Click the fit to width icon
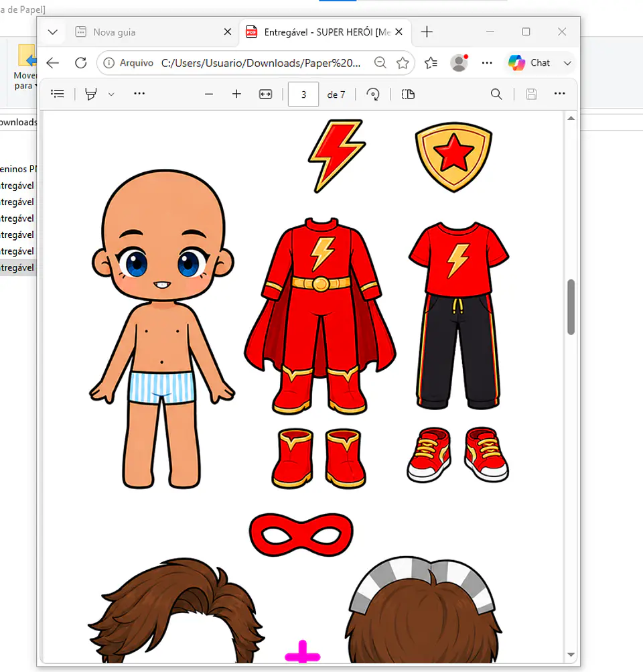This screenshot has width=643, height=672. coord(266,94)
